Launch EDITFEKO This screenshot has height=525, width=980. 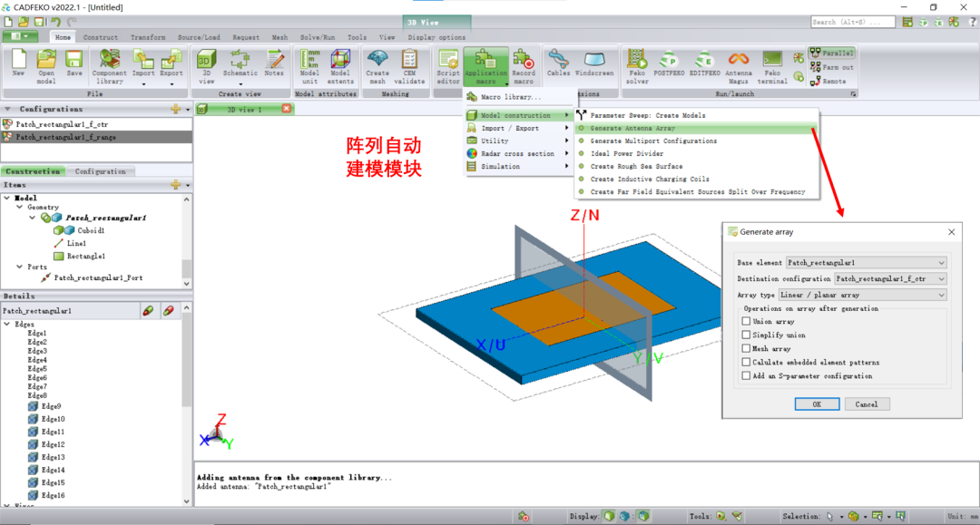(x=704, y=64)
